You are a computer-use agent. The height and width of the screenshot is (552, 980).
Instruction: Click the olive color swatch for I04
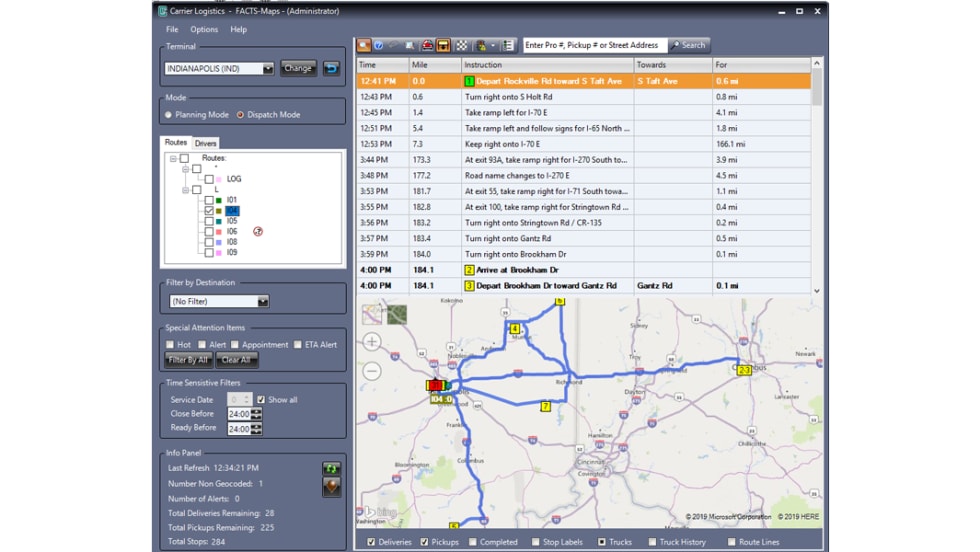[x=220, y=211]
